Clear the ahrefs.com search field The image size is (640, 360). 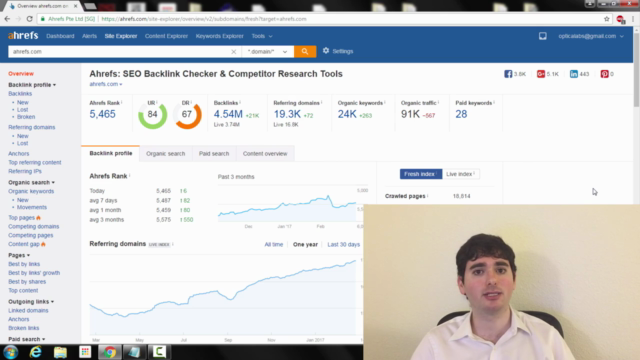pos(233,52)
